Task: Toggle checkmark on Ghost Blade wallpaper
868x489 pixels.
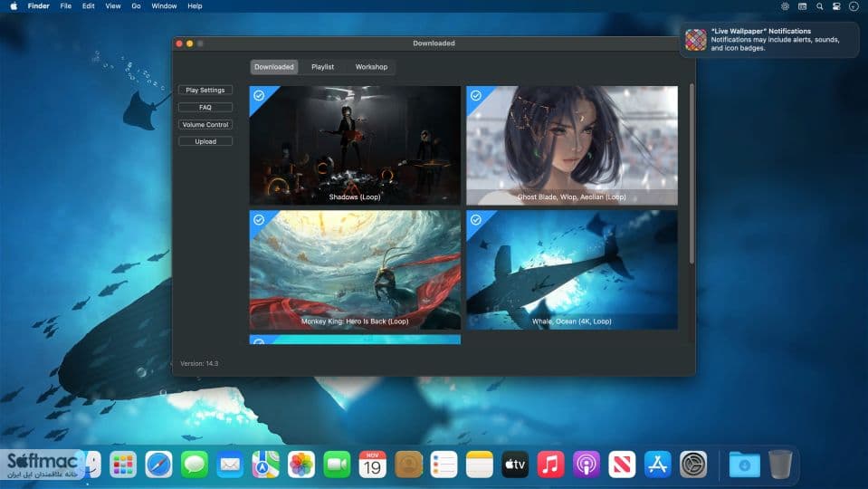Action: tap(475, 95)
